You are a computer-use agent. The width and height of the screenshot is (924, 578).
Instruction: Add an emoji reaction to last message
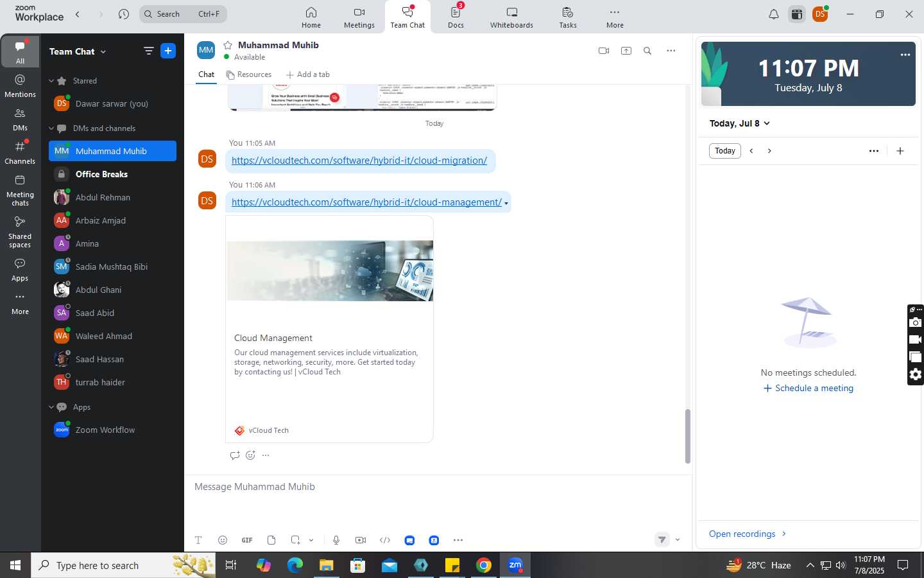point(250,455)
